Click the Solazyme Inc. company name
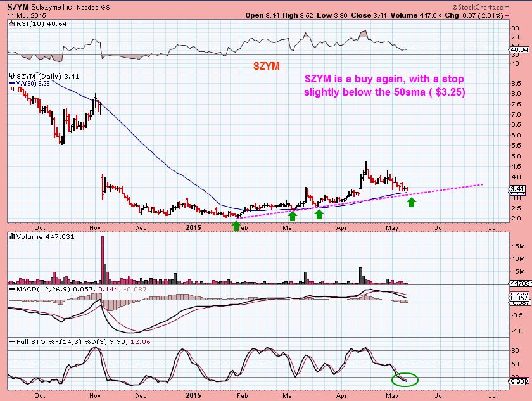Viewport: 532px width, 401px height. tap(53, 7)
